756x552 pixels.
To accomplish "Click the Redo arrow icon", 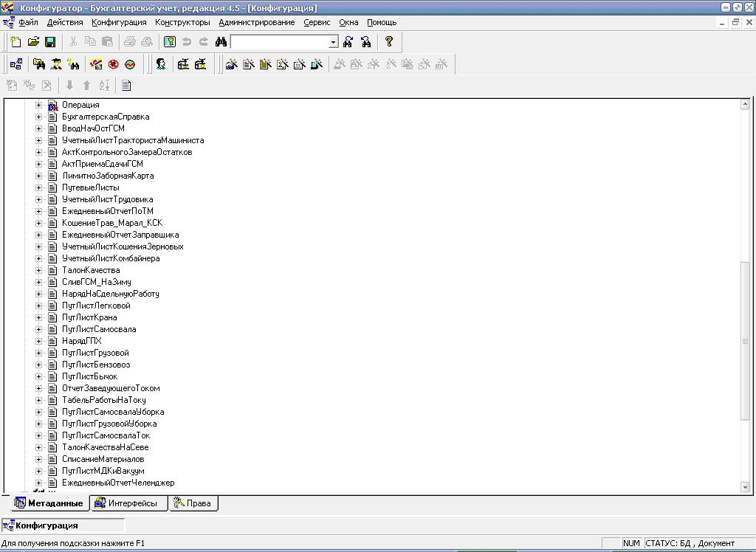I will pyautogui.click(x=204, y=42).
